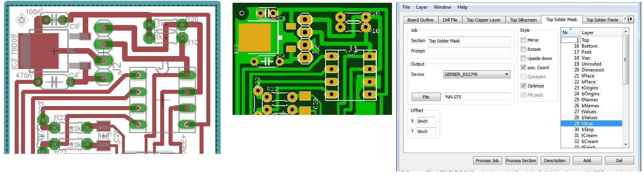644x178 pixels.
Task: Switch to the Drill File tab
Action: [450, 20]
